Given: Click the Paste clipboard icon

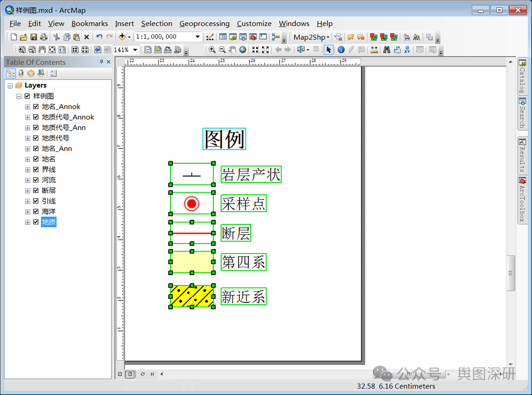Looking at the screenshot, I should [77, 37].
